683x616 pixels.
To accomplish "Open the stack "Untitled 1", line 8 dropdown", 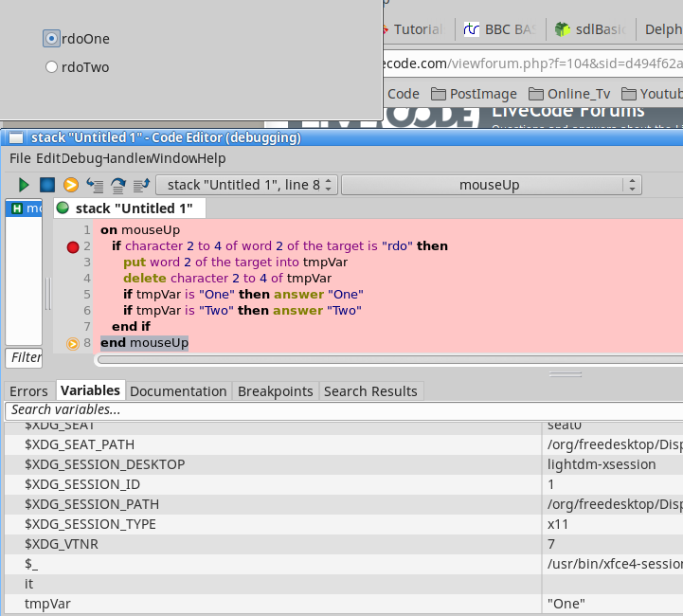I will pos(246,185).
